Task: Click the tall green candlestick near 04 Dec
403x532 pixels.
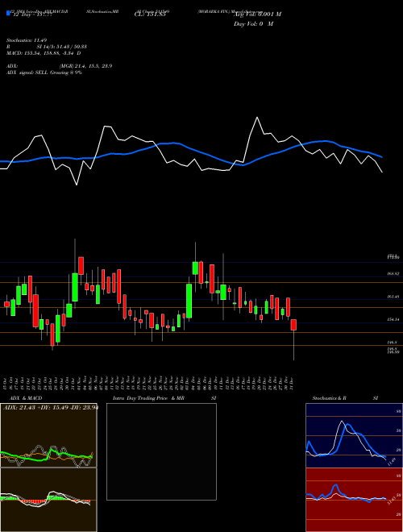Action: coord(189,301)
